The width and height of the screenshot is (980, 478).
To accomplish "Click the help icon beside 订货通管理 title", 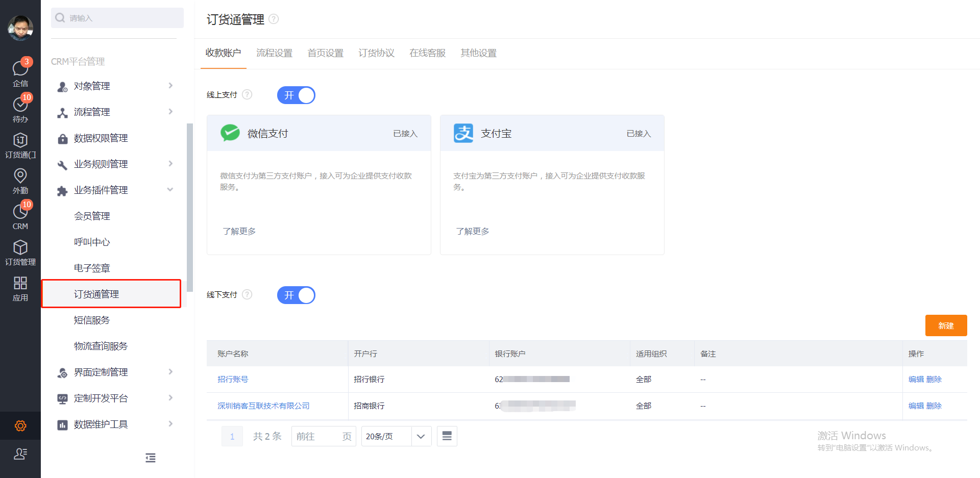I will pyautogui.click(x=274, y=19).
